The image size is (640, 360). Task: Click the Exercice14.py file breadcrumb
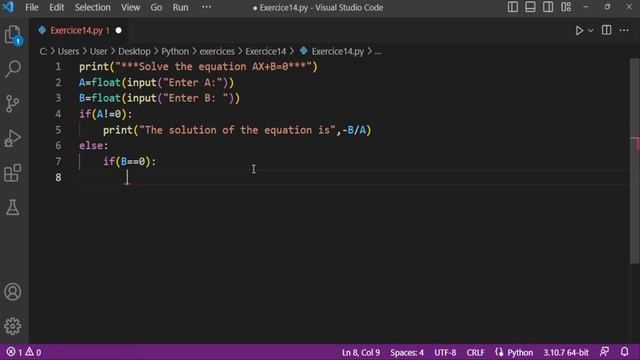[337, 51]
